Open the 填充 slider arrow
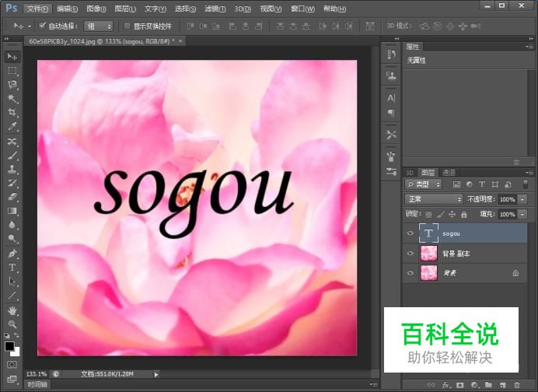The width and height of the screenshot is (538, 392). point(522,214)
